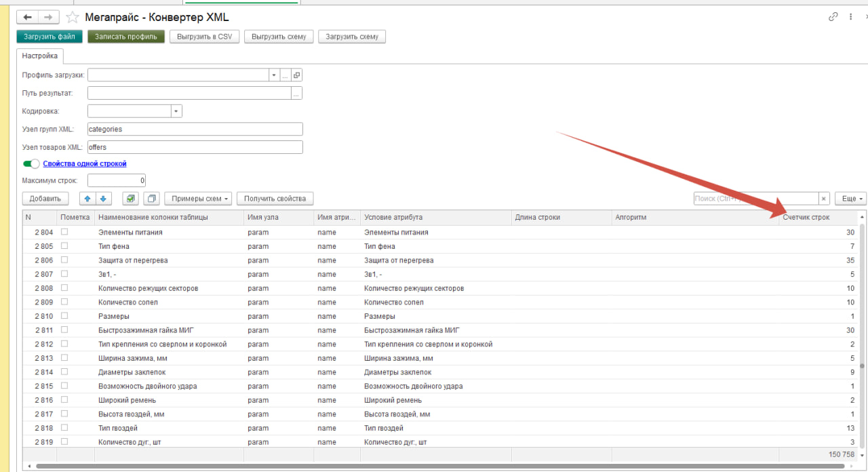Toggle Свойства одной строкой switch
This screenshot has height=472, width=868.
pos(31,163)
